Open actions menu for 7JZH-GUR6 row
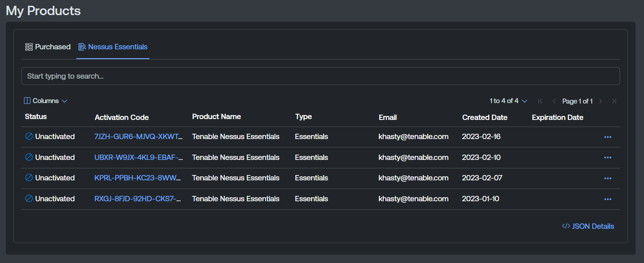This screenshot has height=263, width=644. tap(608, 137)
